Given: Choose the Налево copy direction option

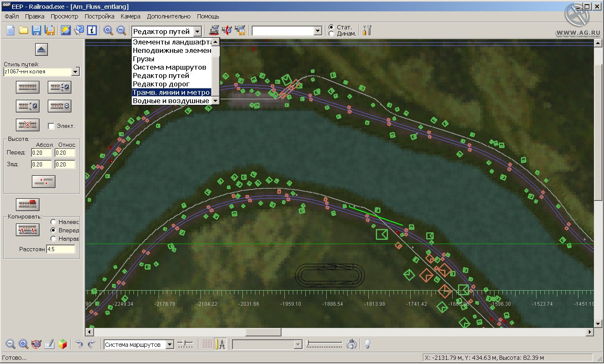Looking at the screenshot, I should pos(53,222).
